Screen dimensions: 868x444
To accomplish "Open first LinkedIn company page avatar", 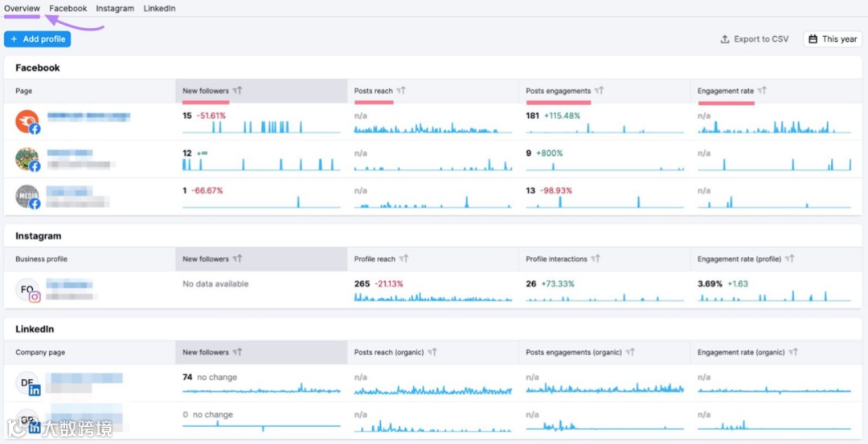I will point(27,383).
